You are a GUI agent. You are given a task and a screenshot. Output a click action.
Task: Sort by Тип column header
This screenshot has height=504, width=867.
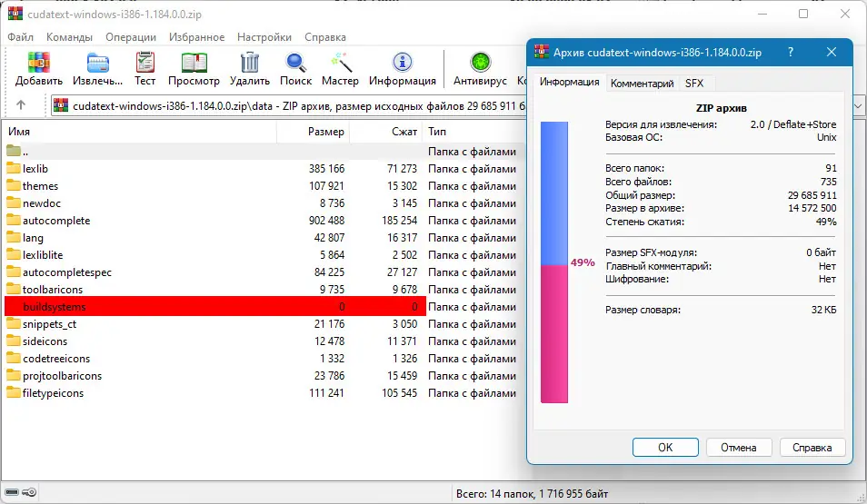473,132
